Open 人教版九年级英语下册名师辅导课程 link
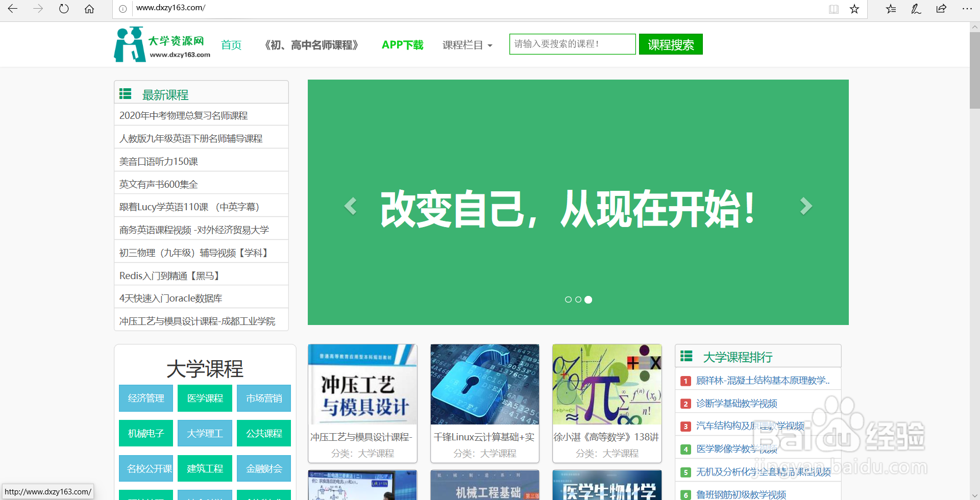980x500 pixels. tap(191, 139)
